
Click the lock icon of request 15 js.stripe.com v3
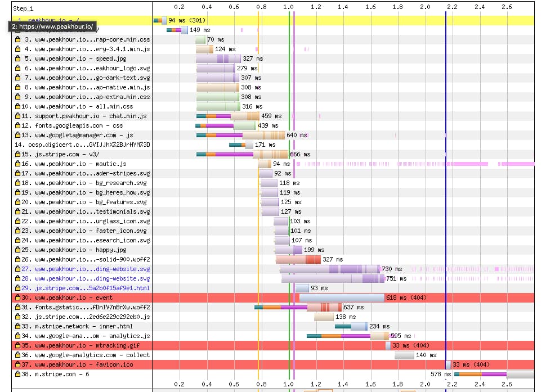point(18,154)
